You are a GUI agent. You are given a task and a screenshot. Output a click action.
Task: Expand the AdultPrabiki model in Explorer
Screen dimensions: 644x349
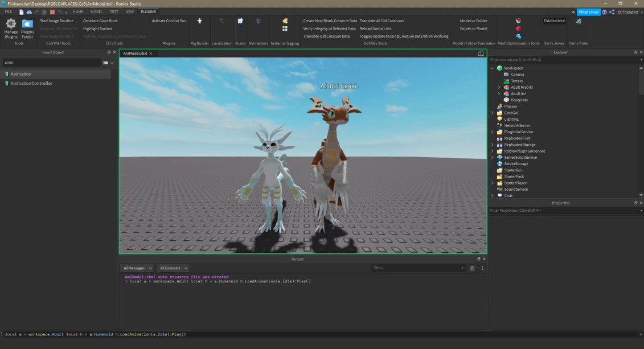tap(499, 87)
